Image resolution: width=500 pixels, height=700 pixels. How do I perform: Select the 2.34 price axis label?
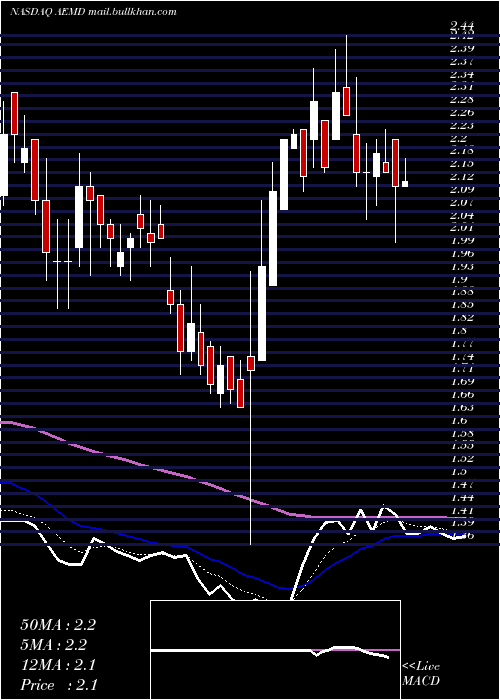(x=462, y=74)
